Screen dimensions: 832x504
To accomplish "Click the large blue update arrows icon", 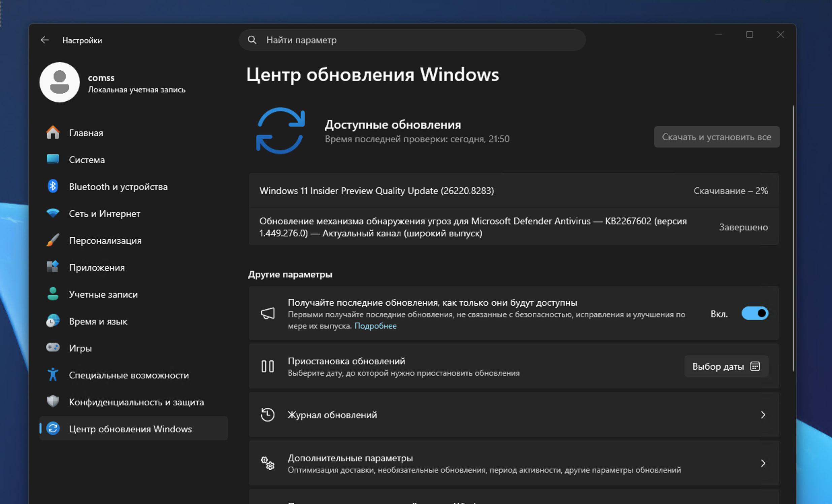I will (280, 131).
